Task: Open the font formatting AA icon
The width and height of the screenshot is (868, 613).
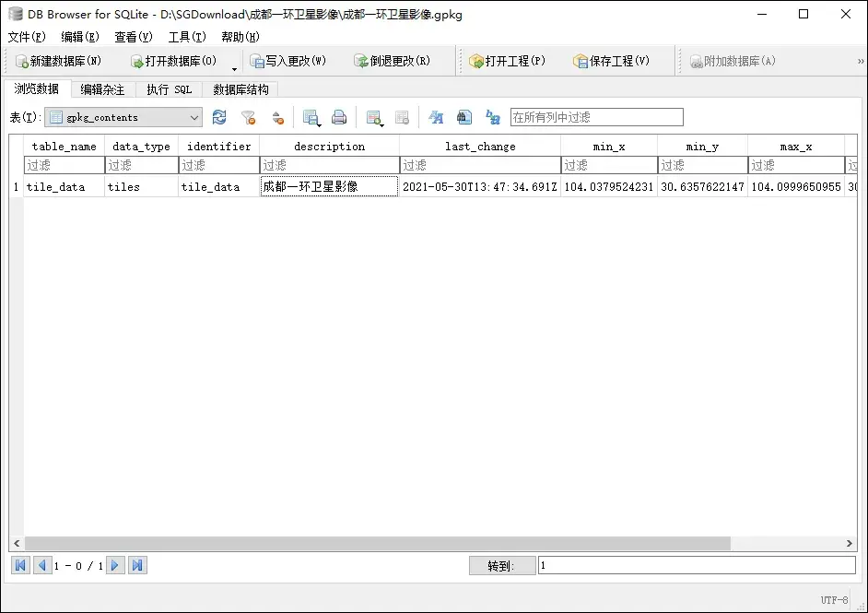Action: click(x=436, y=117)
